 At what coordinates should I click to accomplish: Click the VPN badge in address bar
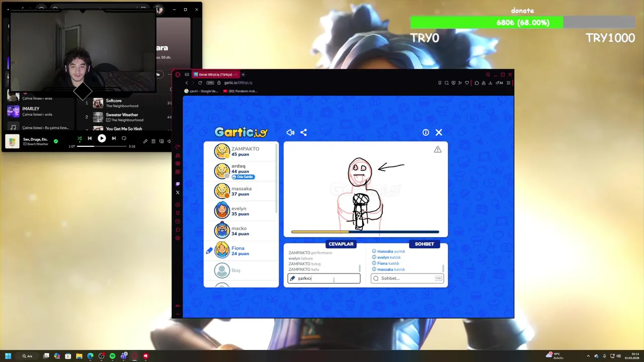pos(210,82)
